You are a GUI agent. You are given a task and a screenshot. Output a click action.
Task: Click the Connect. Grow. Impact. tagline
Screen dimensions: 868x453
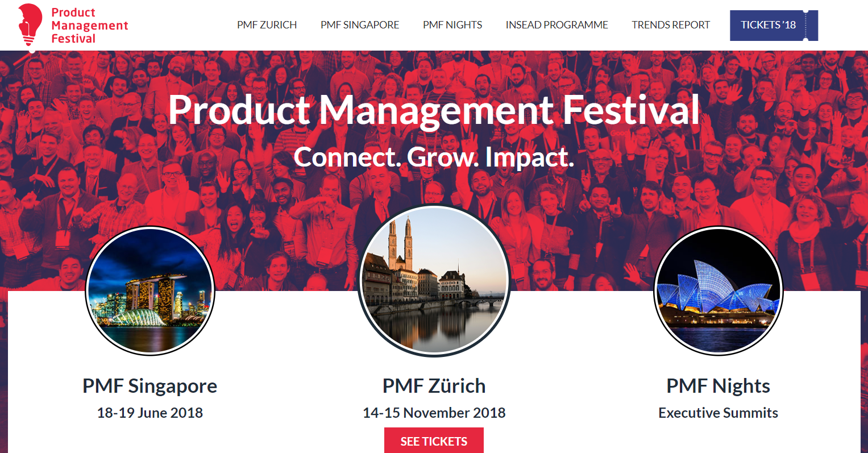(x=434, y=157)
